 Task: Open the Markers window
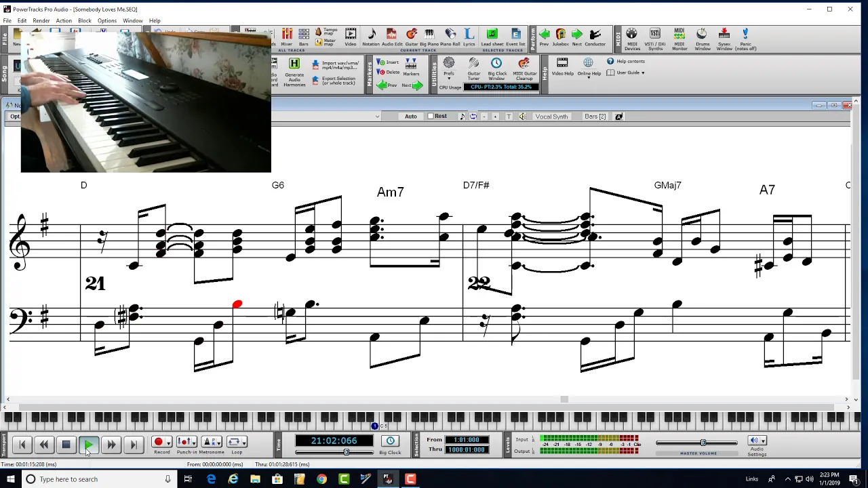[x=411, y=67]
